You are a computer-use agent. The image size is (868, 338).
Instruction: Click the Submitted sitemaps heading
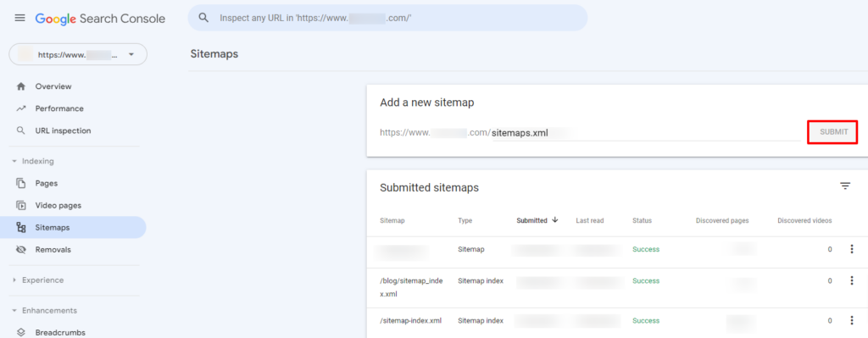[x=429, y=187]
